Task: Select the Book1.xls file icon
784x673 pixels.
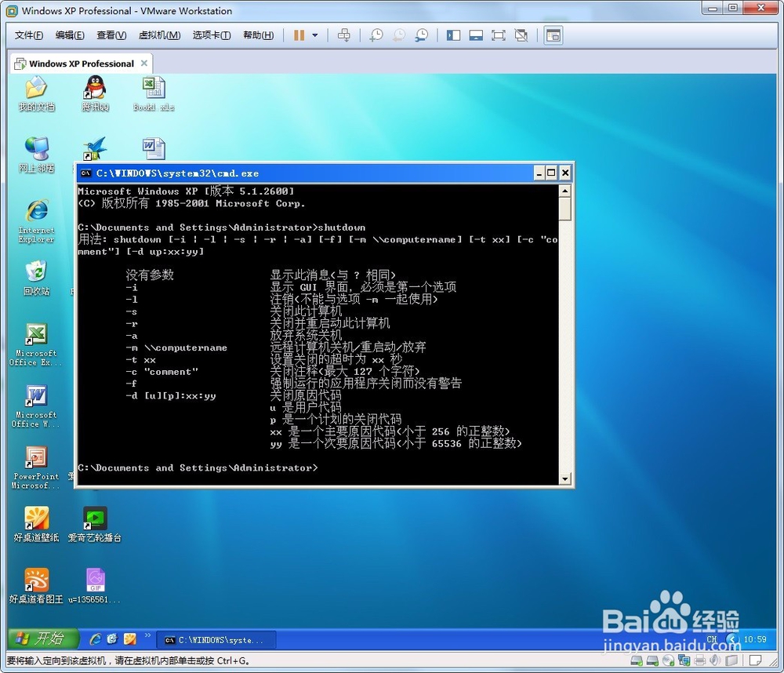Action: pyautogui.click(x=154, y=93)
